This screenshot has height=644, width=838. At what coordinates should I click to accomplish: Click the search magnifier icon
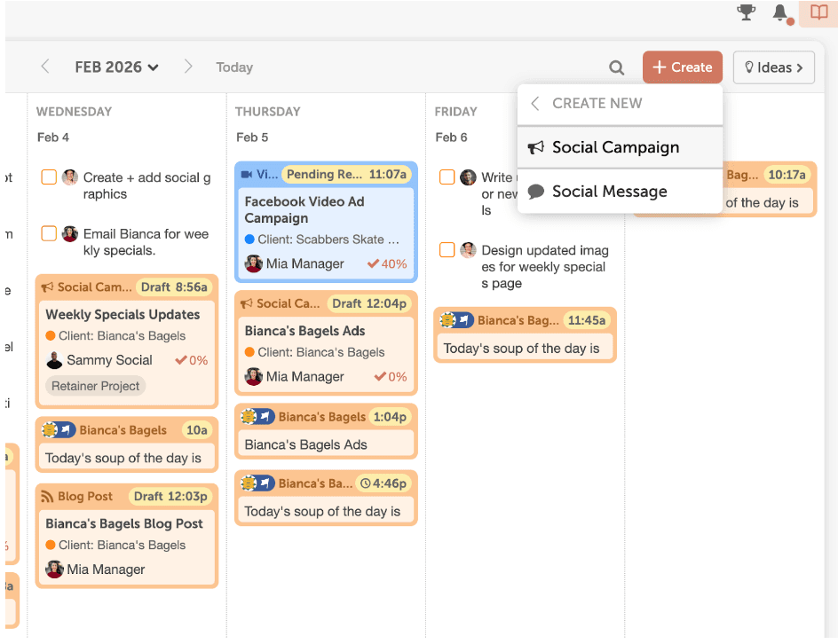(x=616, y=67)
